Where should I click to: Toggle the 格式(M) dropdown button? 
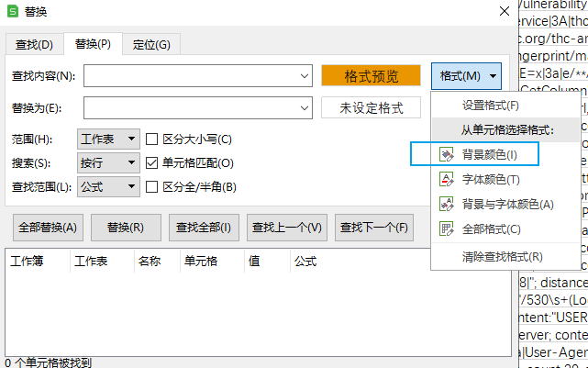(466, 76)
